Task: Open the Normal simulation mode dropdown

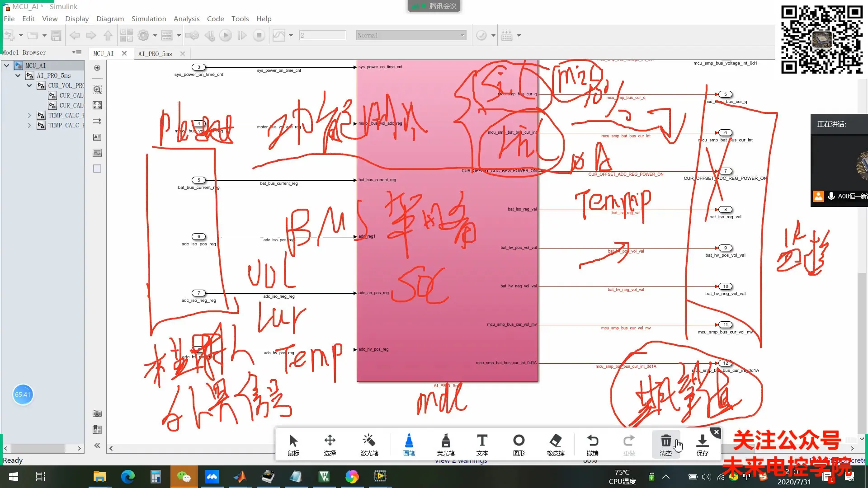Action: [462, 35]
